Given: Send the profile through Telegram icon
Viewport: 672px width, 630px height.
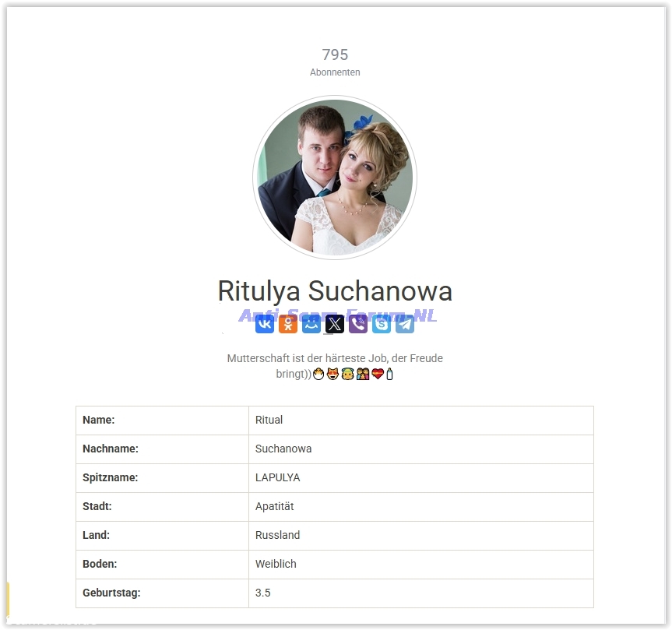Looking at the screenshot, I should pos(405,324).
